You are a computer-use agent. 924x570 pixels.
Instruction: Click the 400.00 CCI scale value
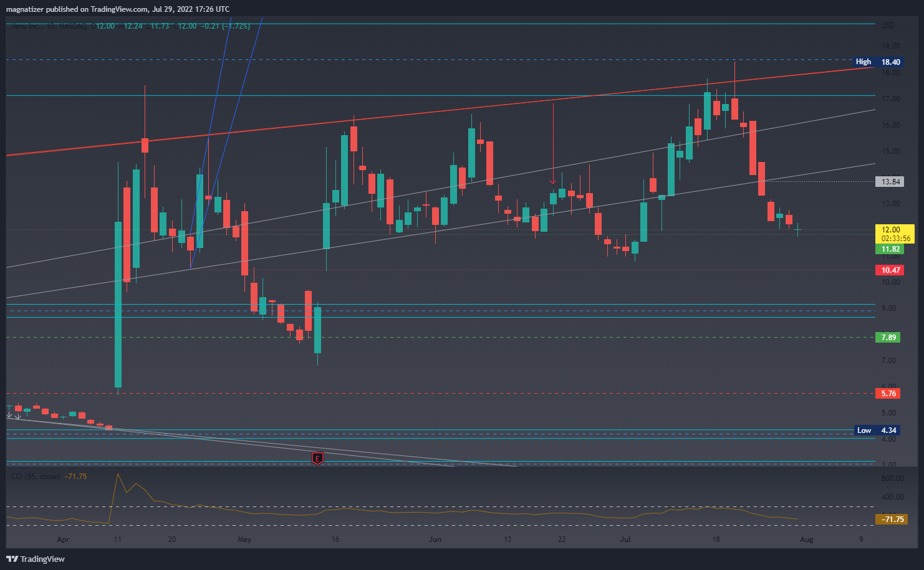click(x=892, y=497)
